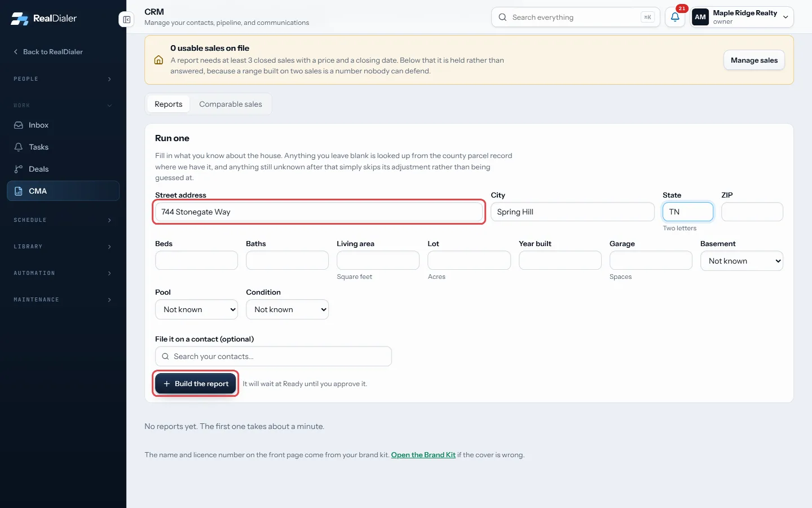Focus the Street address field

point(319,212)
